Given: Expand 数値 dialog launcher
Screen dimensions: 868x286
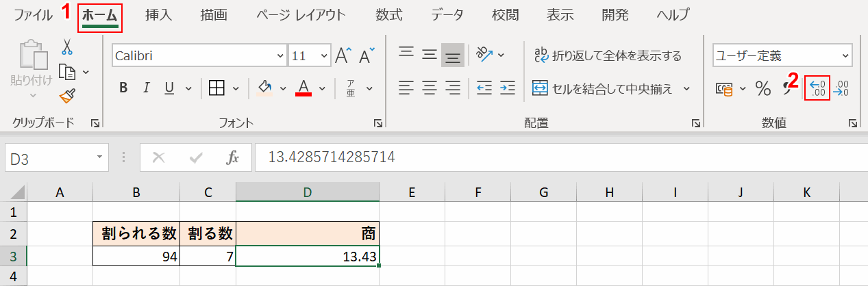Looking at the screenshot, I should click(x=853, y=123).
